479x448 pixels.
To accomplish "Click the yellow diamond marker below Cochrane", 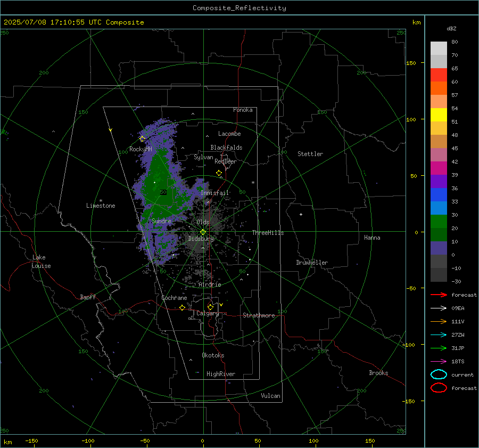I will [x=183, y=307].
